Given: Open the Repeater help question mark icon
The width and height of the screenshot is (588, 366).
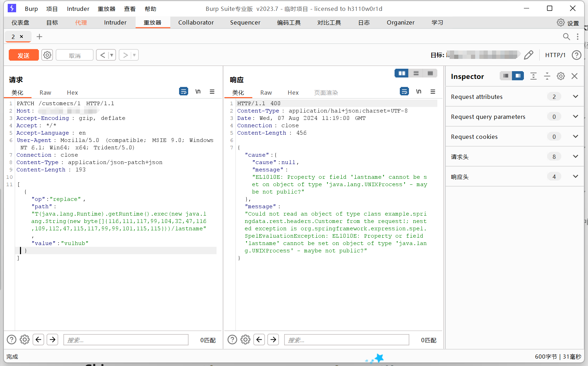Looking at the screenshot, I should click(576, 55).
